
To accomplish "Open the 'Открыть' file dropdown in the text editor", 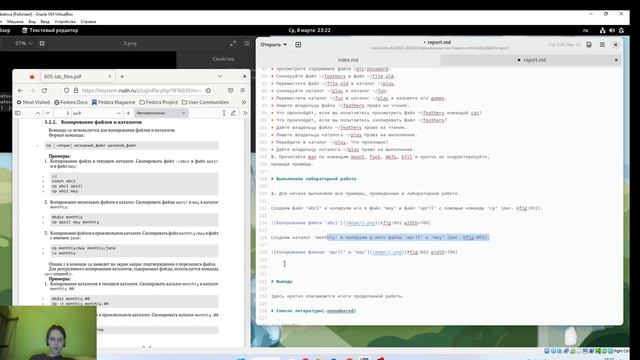I will (273, 44).
